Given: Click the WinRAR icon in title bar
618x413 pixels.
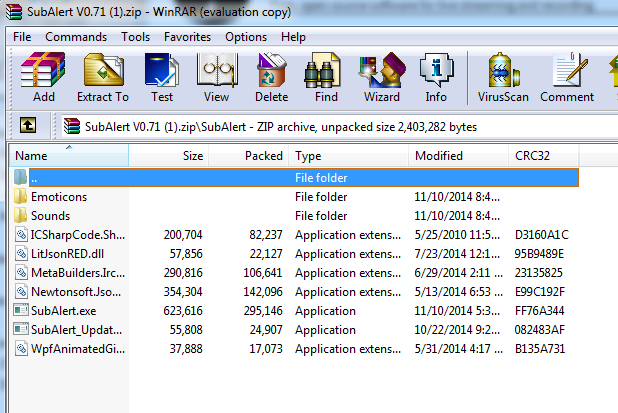Looking at the screenshot, I should 13,12.
